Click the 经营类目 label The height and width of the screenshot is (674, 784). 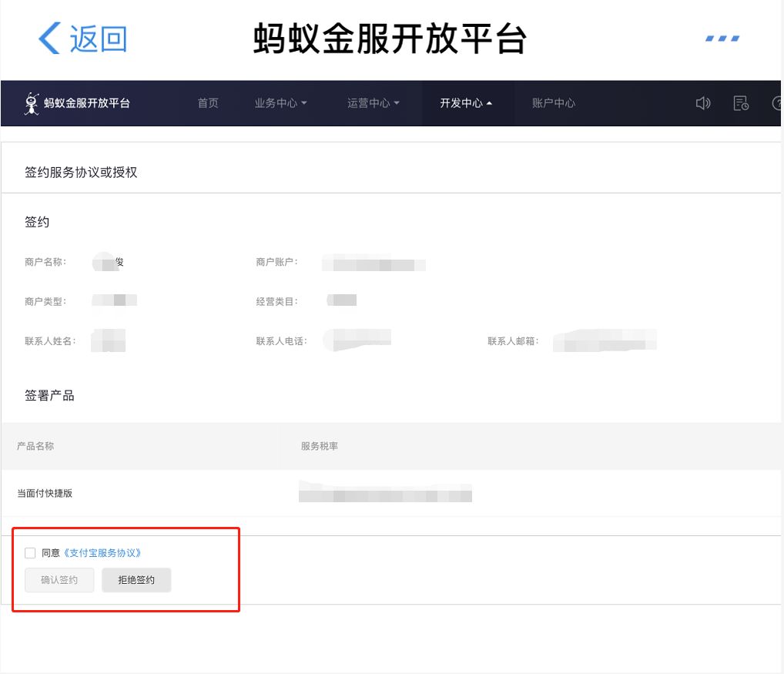(x=277, y=301)
